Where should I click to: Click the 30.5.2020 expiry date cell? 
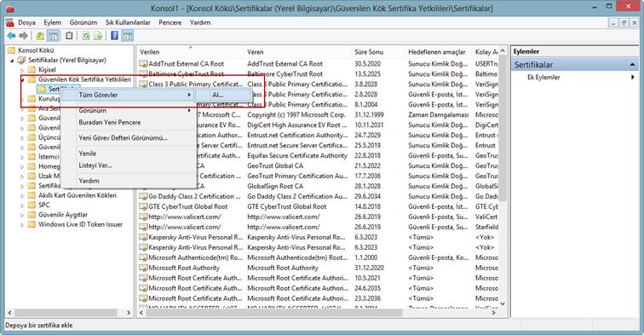coord(368,64)
